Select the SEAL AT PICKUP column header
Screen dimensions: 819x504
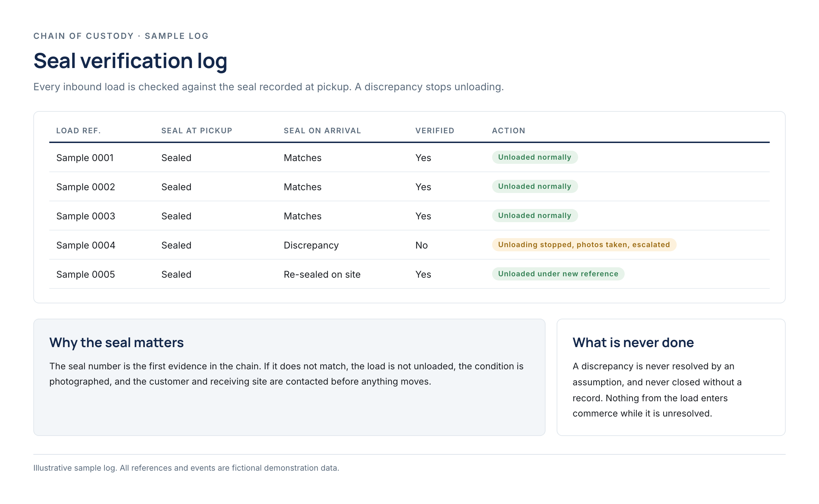[197, 131]
